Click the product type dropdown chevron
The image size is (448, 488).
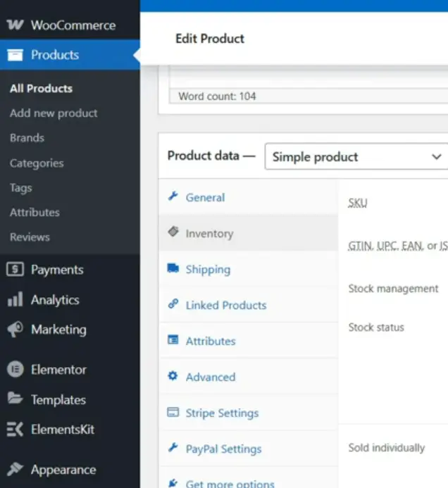[x=437, y=156]
